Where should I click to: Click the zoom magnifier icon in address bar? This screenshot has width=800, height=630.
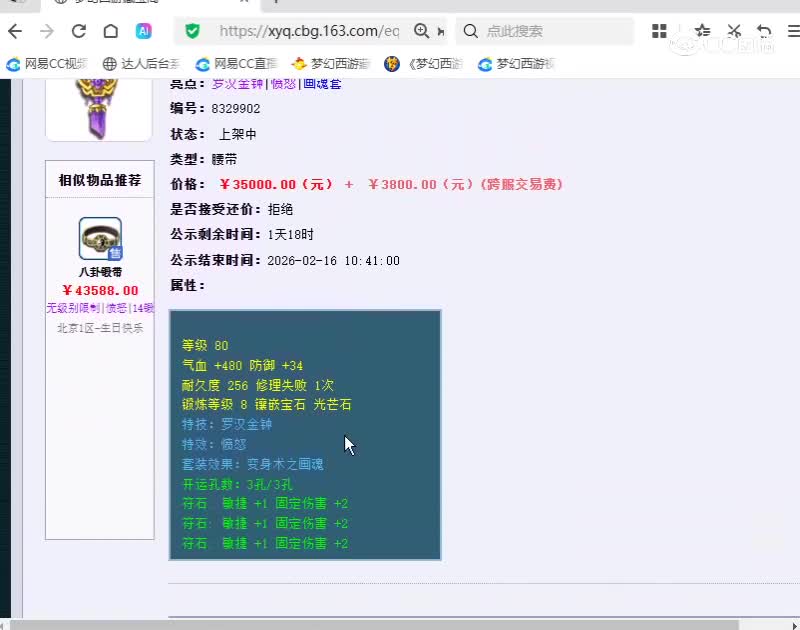(x=421, y=31)
